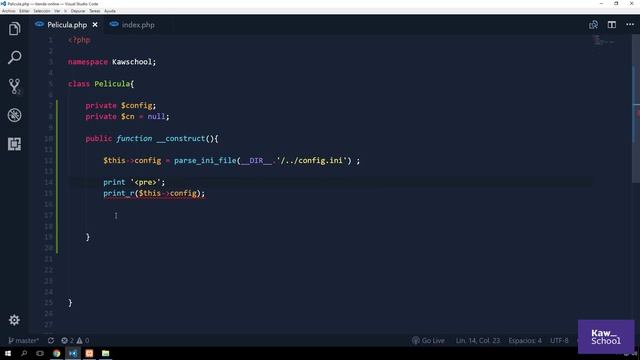Click the master branch indicator in the status bar
The width and height of the screenshot is (640, 360).
tap(24, 340)
